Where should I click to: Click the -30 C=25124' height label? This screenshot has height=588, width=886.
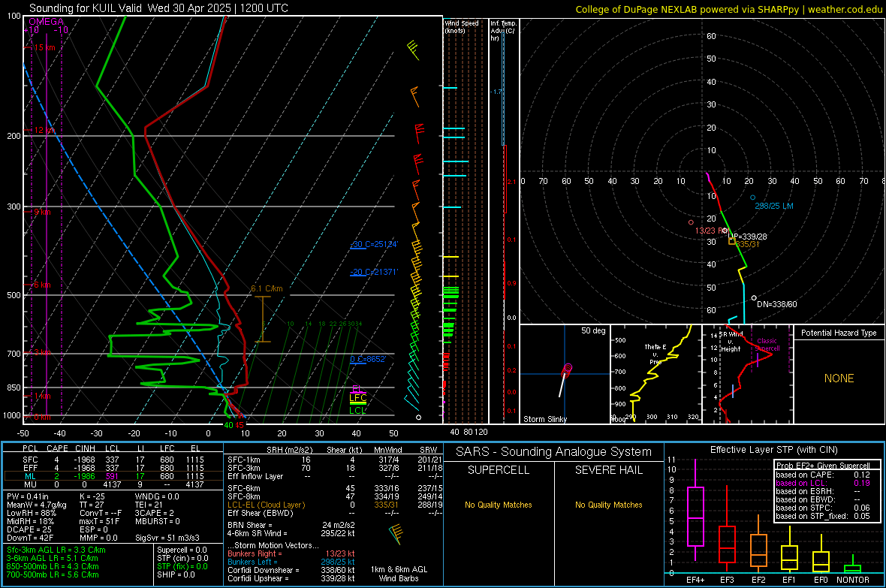[x=374, y=244]
